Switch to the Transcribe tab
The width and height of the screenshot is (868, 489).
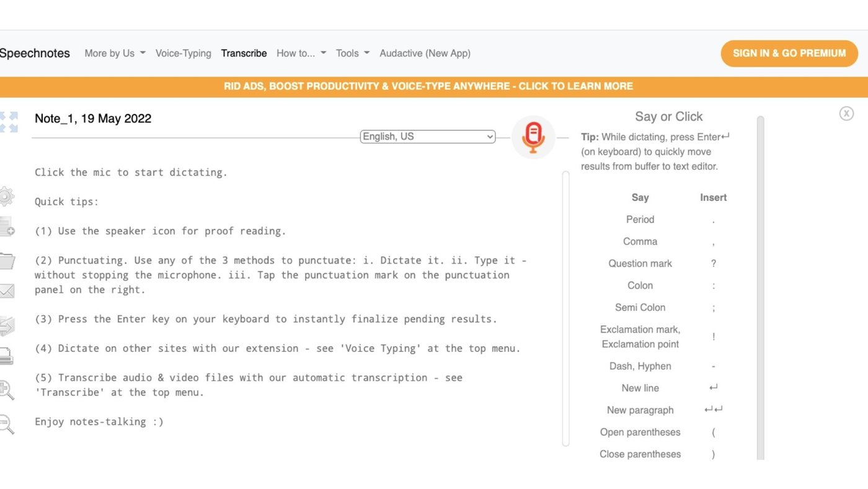[244, 53]
